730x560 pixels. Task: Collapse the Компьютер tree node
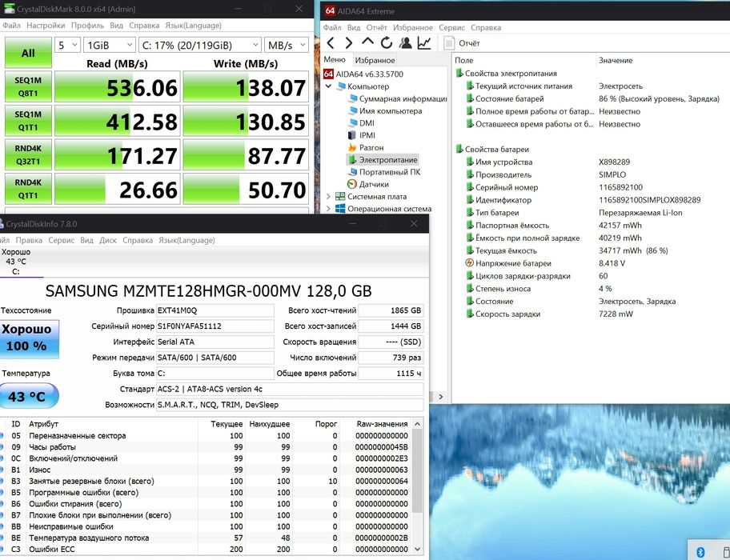click(x=328, y=86)
